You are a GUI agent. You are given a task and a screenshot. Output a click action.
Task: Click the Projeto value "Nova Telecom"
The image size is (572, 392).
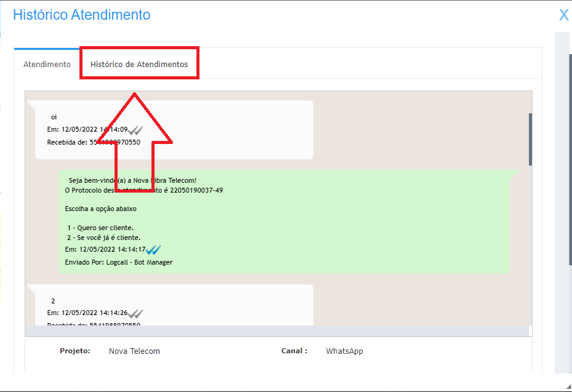pyautogui.click(x=134, y=351)
